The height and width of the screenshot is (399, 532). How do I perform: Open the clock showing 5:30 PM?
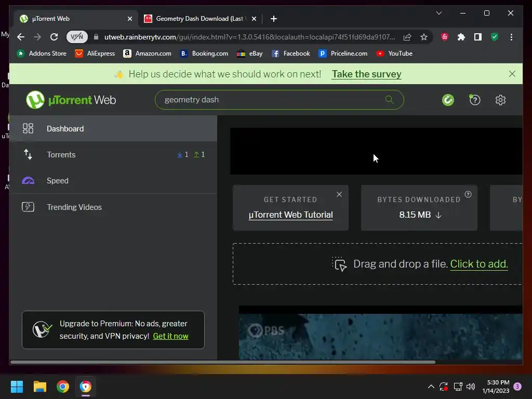[496, 387]
